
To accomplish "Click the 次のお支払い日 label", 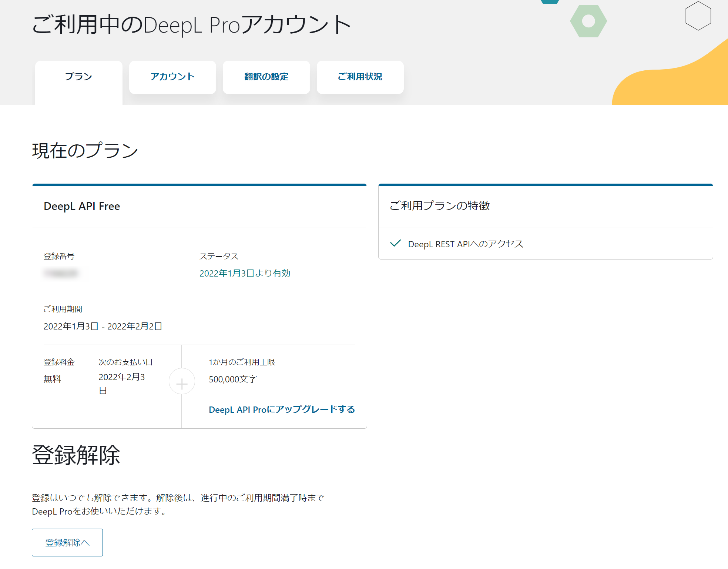I will (x=125, y=362).
